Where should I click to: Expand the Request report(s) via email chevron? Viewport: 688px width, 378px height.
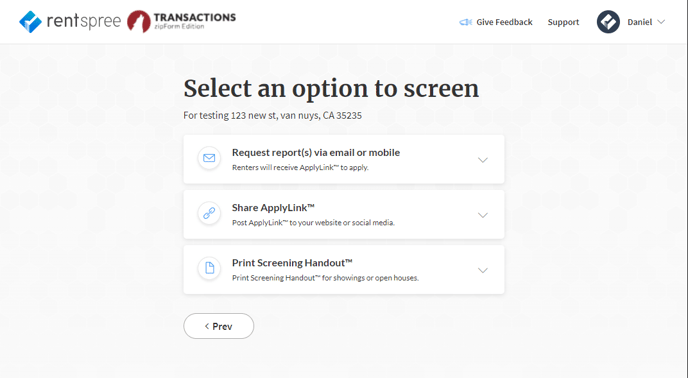[x=483, y=160]
